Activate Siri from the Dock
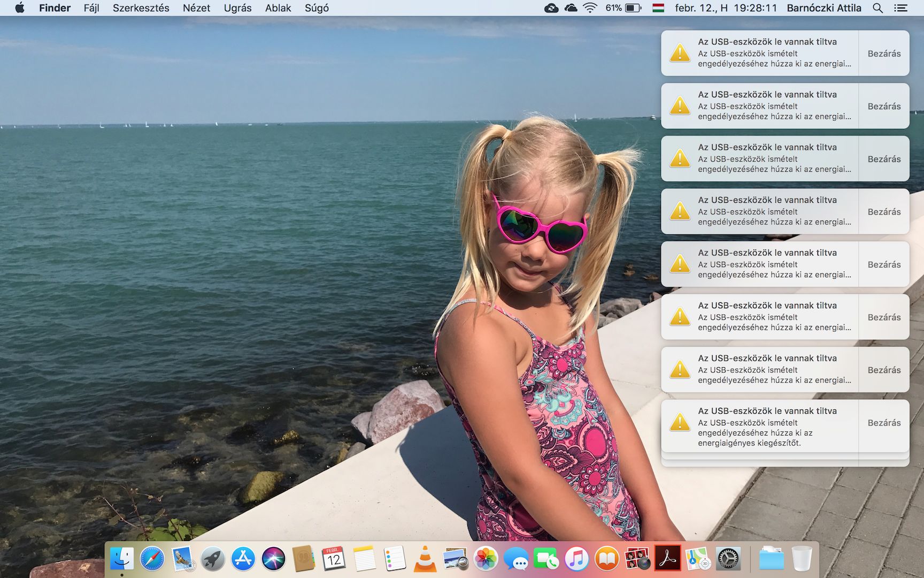 [x=274, y=559]
